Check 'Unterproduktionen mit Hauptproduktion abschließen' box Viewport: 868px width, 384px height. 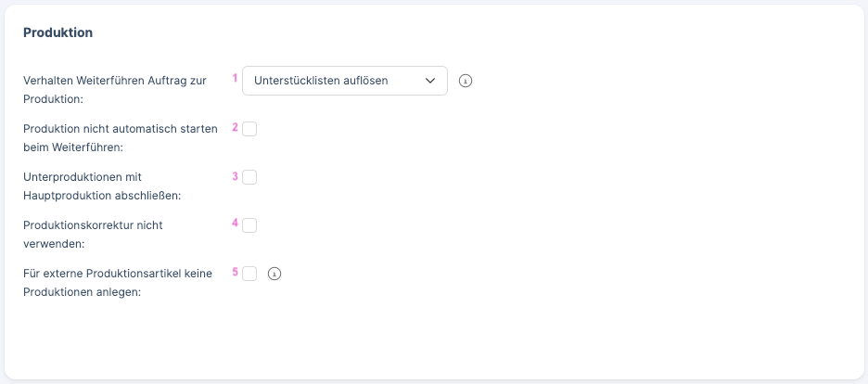249,177
